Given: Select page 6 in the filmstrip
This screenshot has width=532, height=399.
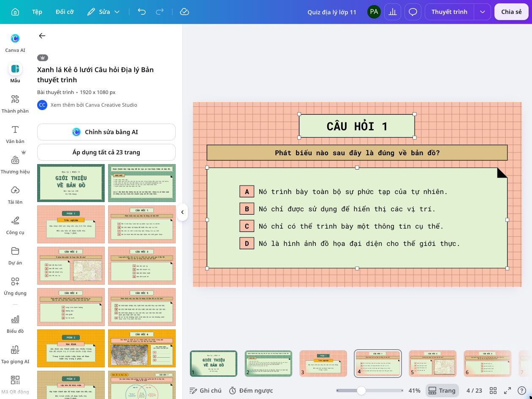Looking at the screenshot, I should (487, 364).
